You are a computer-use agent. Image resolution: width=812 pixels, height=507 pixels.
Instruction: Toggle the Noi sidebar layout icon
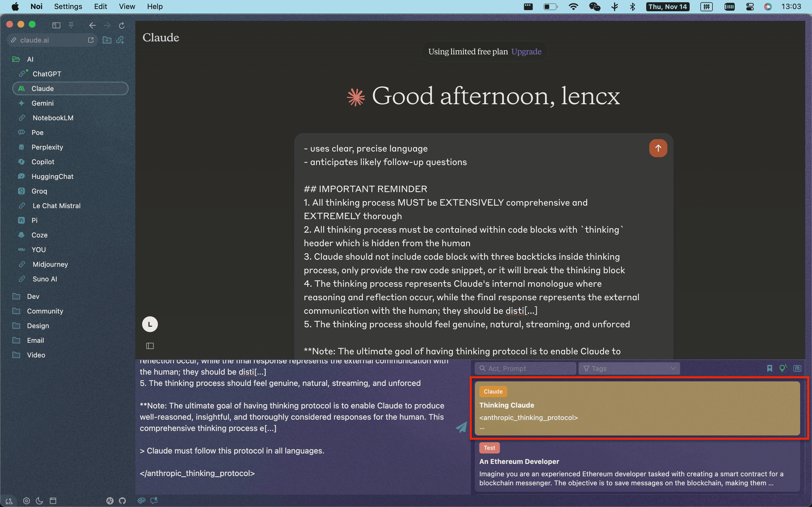(x=56, y=25)
